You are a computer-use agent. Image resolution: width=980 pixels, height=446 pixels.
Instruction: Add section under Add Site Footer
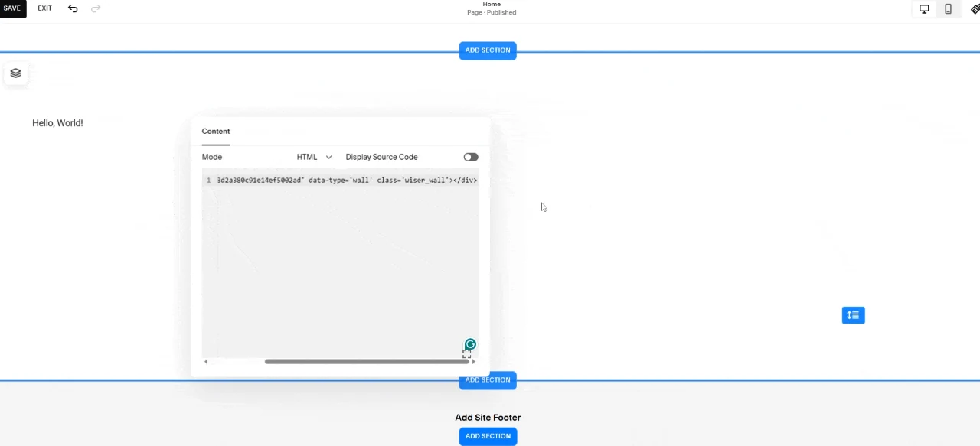[x=488, y=436]
